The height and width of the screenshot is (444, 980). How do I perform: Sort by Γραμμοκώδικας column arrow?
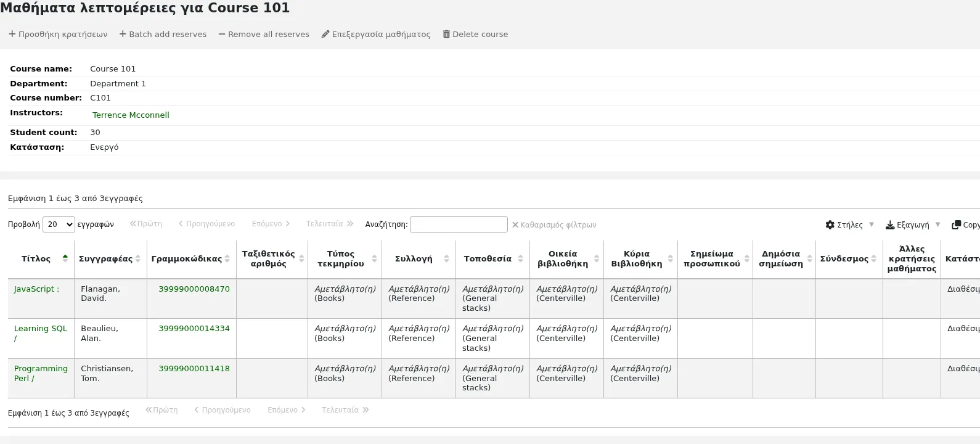[227, 258]
